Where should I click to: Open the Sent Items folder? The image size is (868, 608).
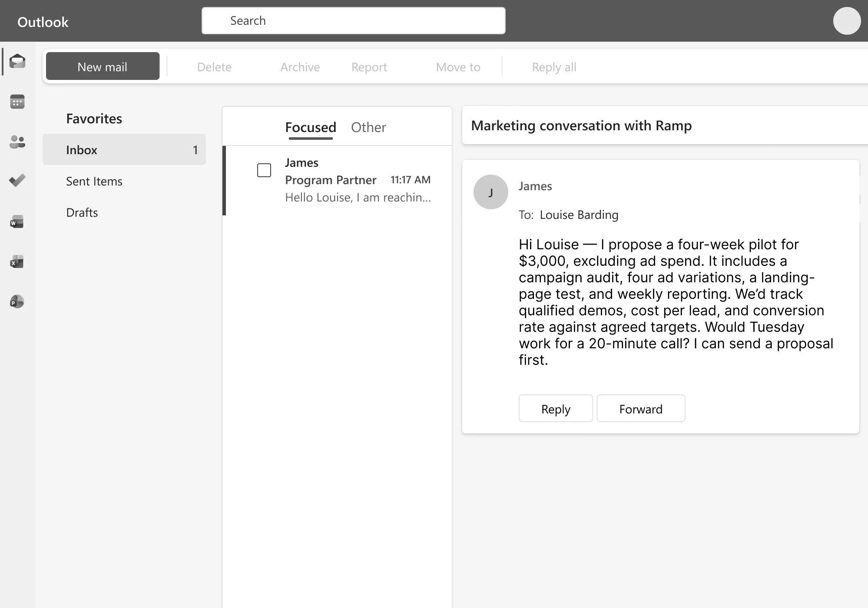(x=94, y=181)
